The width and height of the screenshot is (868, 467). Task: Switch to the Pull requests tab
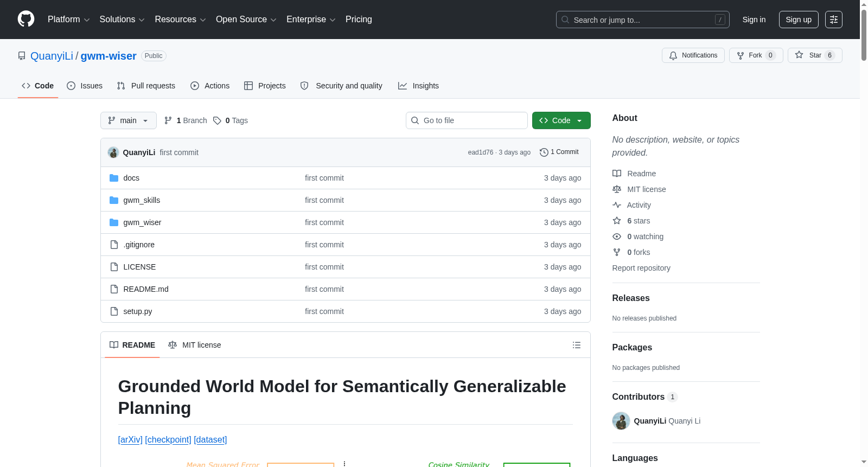pos(146,86)
